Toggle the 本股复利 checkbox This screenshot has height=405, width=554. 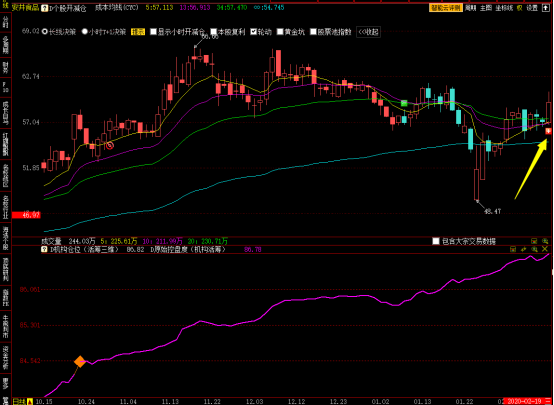coord(213,32)
